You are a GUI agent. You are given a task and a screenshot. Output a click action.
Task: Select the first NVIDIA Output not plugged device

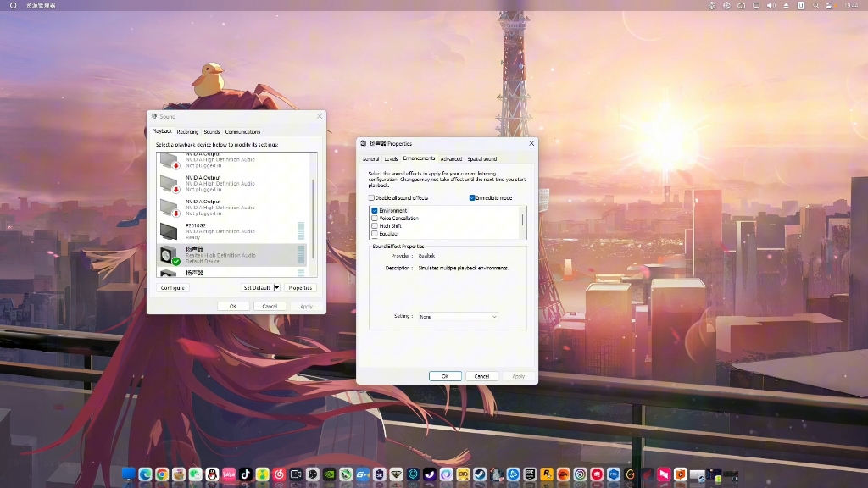231,160
